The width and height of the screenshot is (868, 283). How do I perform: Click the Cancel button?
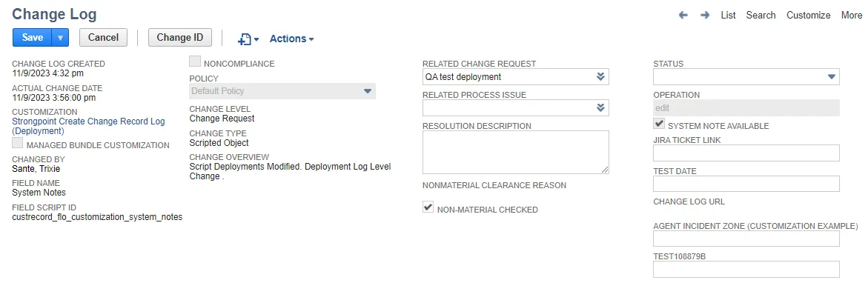pos(104,38)
